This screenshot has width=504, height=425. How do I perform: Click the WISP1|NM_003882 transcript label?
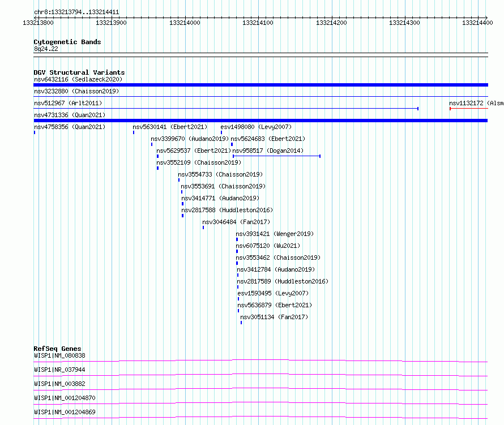pyautogui.click(x=60, y=384)
